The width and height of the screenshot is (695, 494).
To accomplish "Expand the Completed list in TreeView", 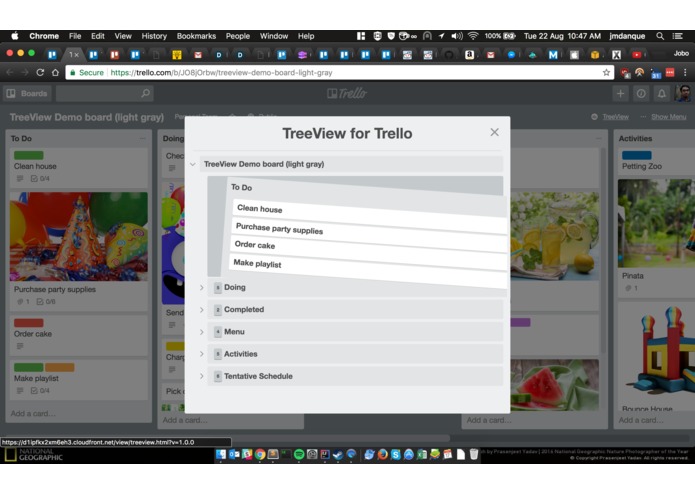I will (202, 310).
